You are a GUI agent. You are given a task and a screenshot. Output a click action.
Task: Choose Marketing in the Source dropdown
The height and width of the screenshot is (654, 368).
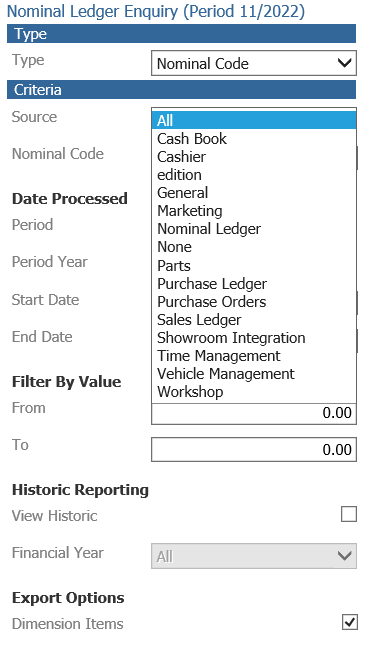point(254,211)
